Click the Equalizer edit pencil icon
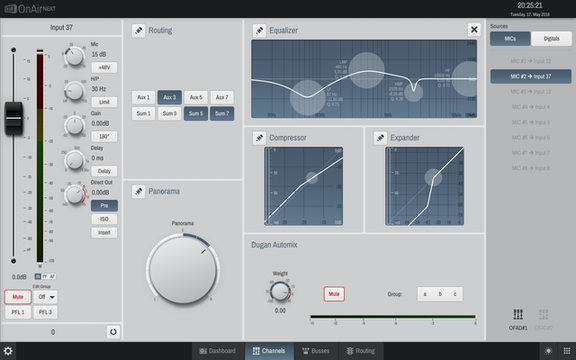 coord(259,30)
